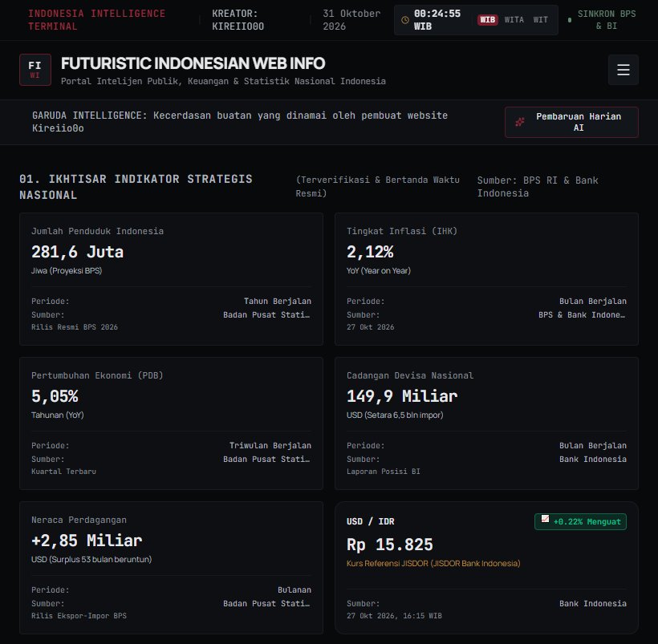Click the +0.22% Menguat badge
658x644 pixels.
click(580, 521)
